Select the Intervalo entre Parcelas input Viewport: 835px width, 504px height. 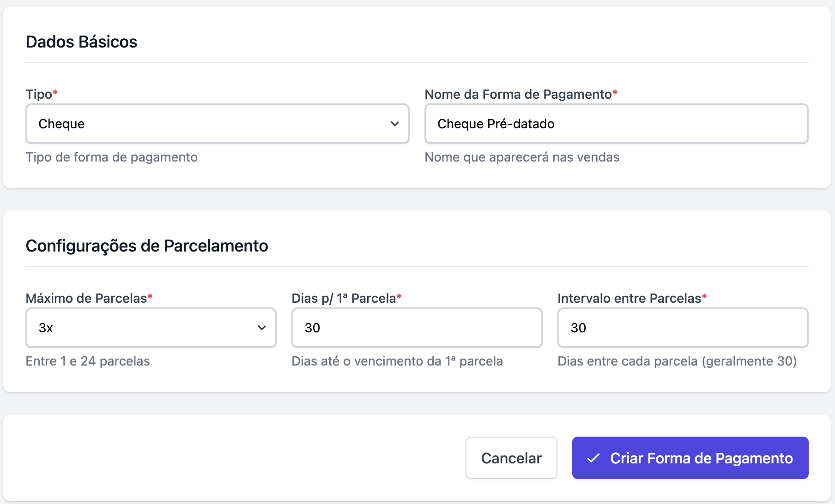click(x=683, y=328)
